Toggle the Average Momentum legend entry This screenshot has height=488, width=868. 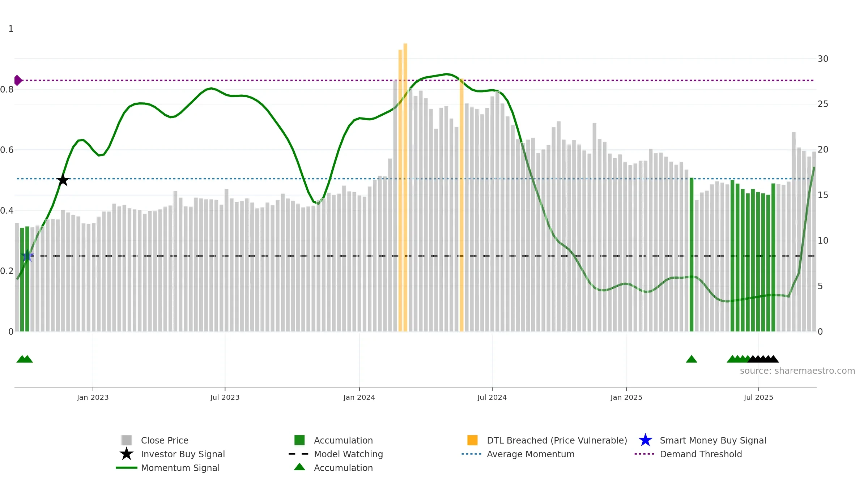(518, 454)
